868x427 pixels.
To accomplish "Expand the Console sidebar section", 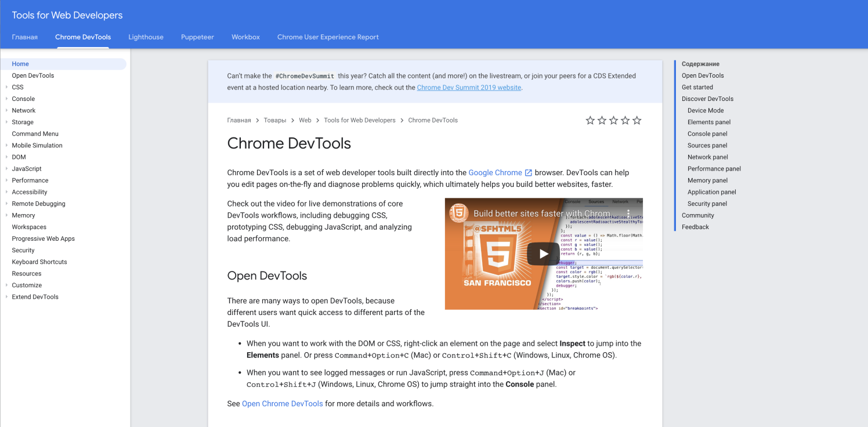I will coord(6,99).
